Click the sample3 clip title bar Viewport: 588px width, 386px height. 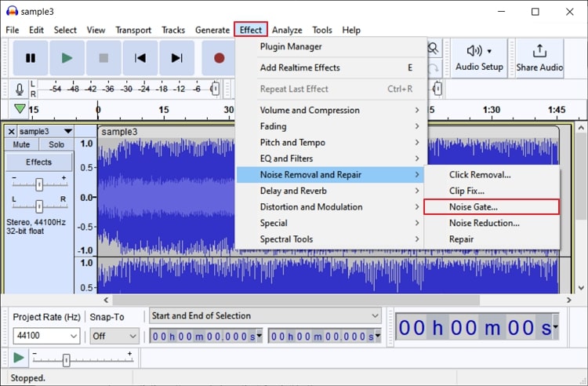[x=328, y=132]
